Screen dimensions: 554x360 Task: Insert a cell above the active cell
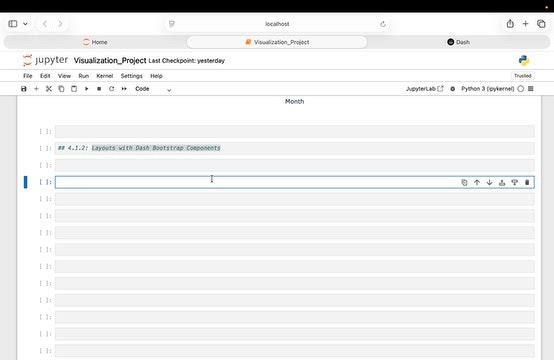point(502,182)
